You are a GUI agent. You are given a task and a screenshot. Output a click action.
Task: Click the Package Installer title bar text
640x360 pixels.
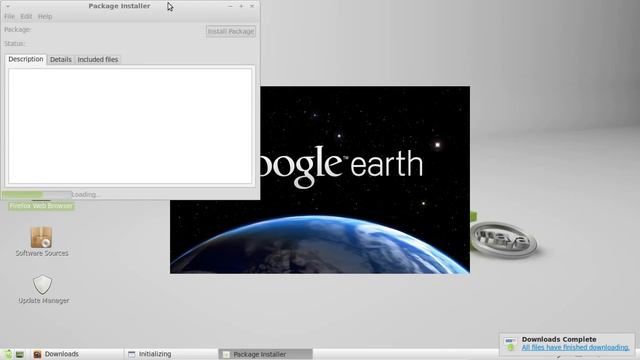[x=119, y=6]
